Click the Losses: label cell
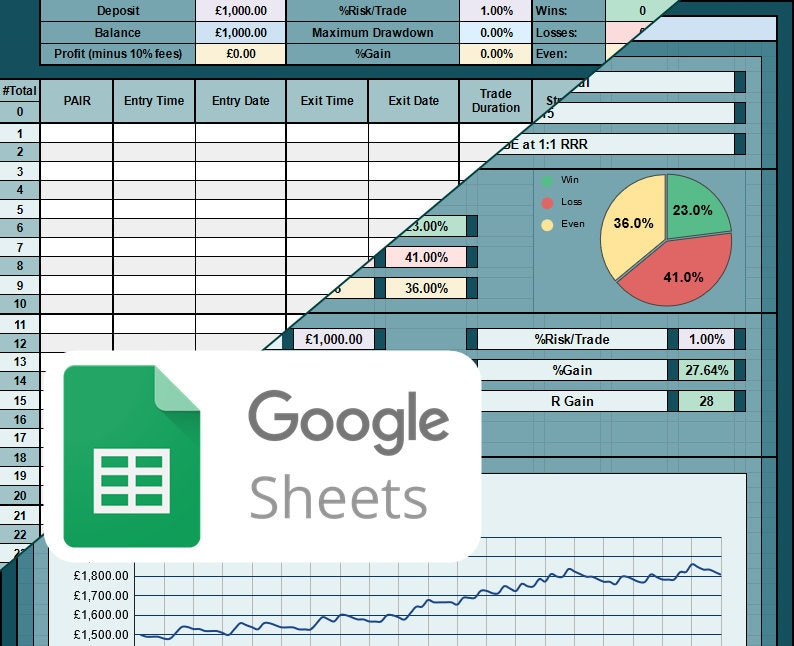The height and width of the screenshot is (646, 794). click(569, 32)
